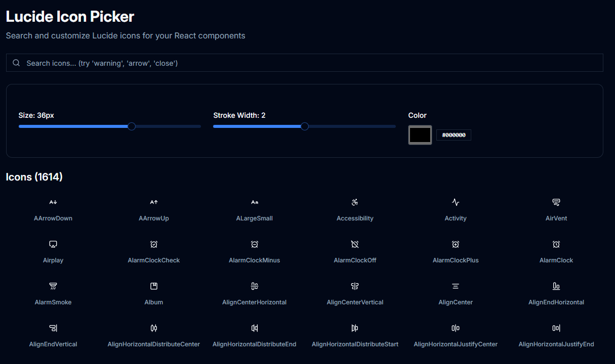Pick the AirVent icon
This screenshot has width=615, height=364.
click(556, 202)
